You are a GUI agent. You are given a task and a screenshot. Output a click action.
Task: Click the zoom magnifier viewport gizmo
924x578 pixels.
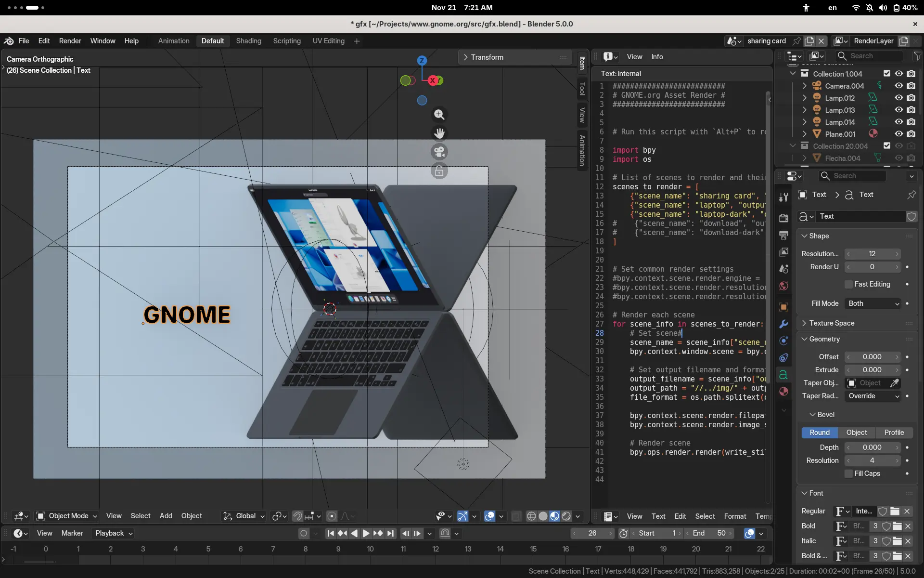tap(439, 115)
